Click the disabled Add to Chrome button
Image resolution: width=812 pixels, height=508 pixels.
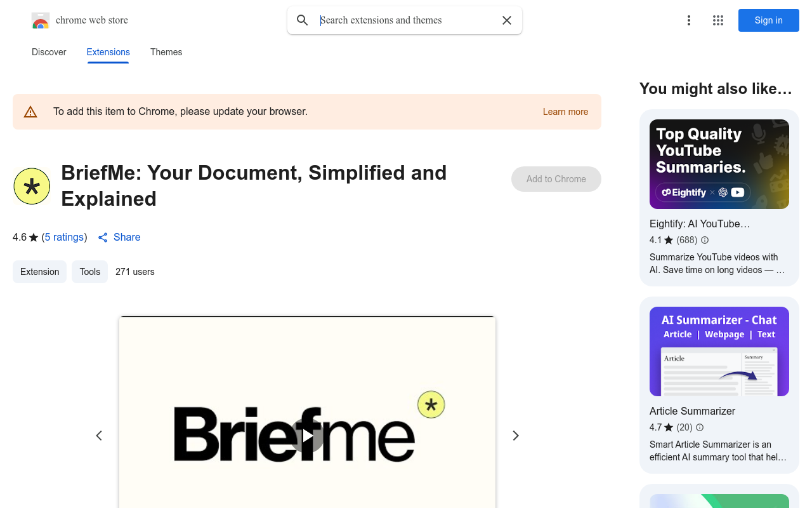[556, 179]
